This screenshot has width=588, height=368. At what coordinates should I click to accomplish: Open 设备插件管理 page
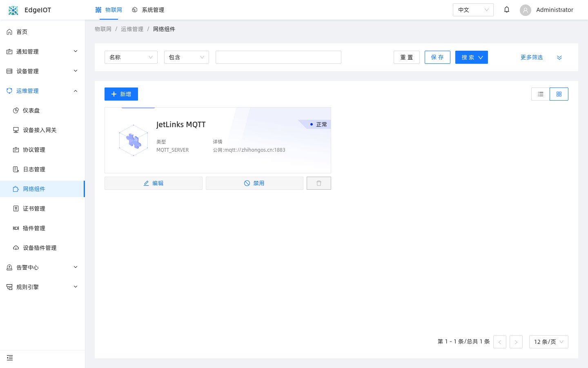[x=42, y=248]
